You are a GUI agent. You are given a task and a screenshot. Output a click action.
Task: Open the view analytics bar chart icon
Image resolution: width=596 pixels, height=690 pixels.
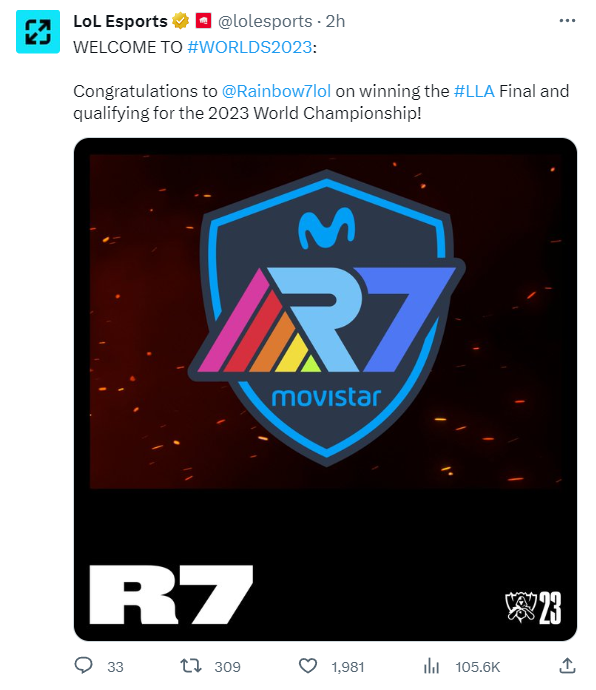431,666
